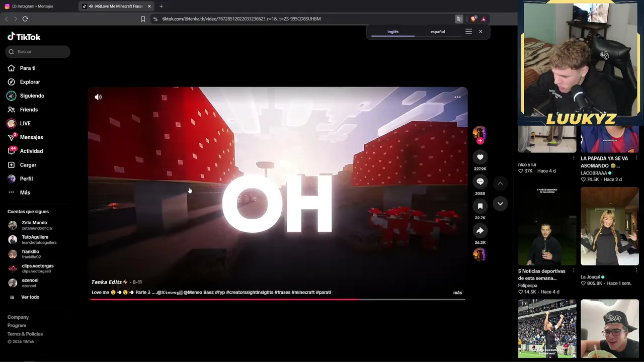Open the LACOBRAAA creator name
The height and width of the screenshot is (362, 644).
(594, 173)
